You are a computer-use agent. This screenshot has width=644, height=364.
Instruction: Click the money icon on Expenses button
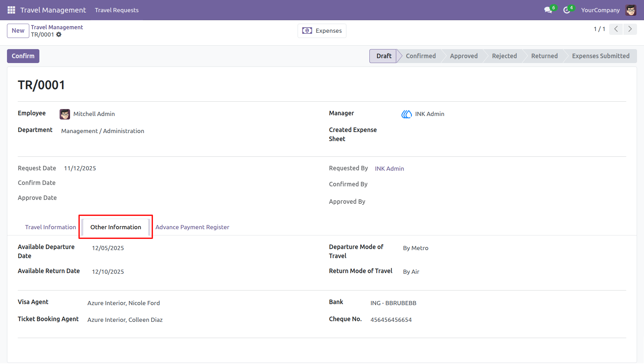pos(307,31)
